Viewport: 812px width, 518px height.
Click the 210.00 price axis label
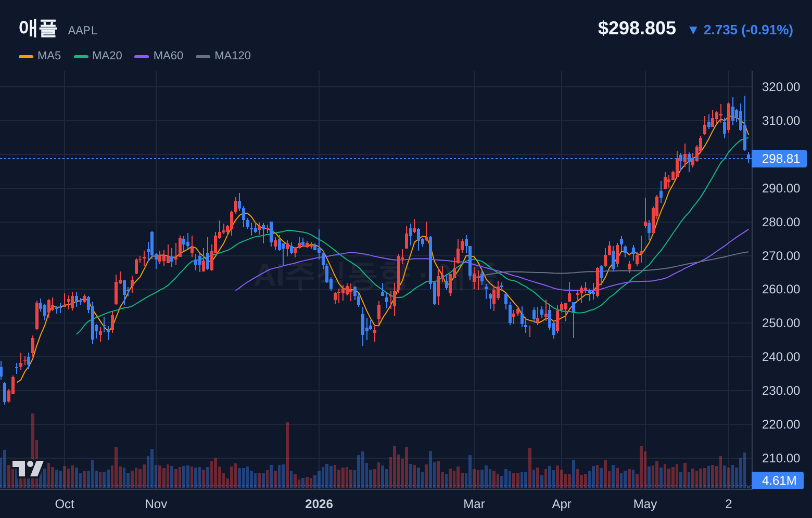click(781, 458)
